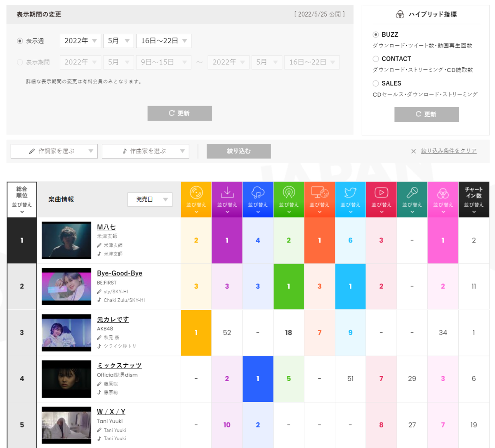Click the composer note icon under ミックスナッツ
The height and width of the screenshot is (448, 495).
click(99, 392)
